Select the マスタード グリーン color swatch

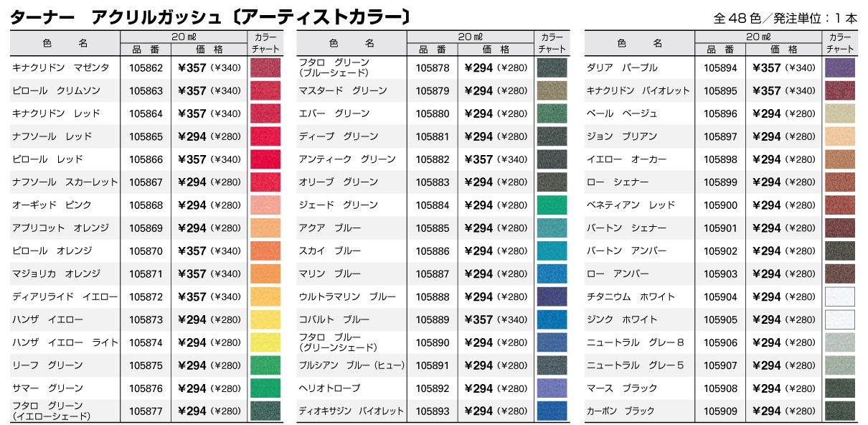(x=552, y=90)
